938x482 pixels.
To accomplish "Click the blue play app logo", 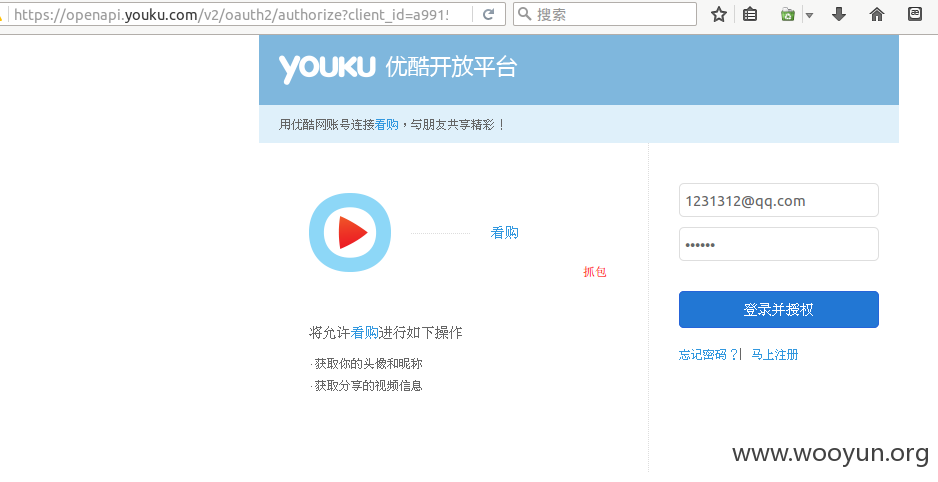I will pyautogui.click(x=350, y=233).
